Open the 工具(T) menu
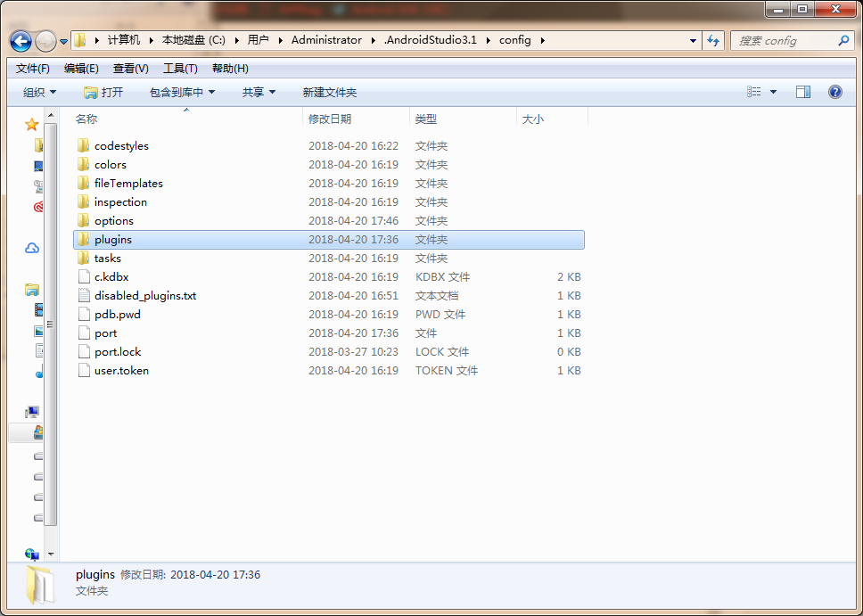This screenshot has width=863, height=616. pyautogui.click(x=180, y=69)
